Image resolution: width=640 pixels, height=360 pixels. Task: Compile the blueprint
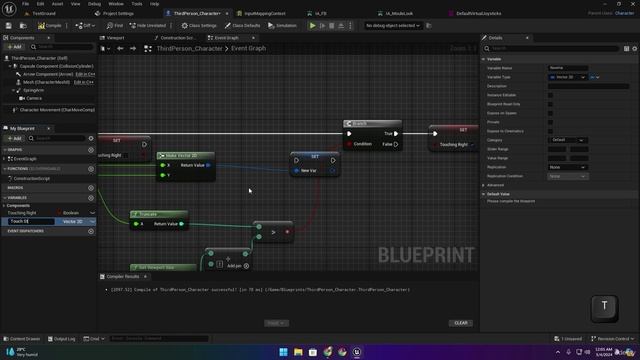coord(50,26)
